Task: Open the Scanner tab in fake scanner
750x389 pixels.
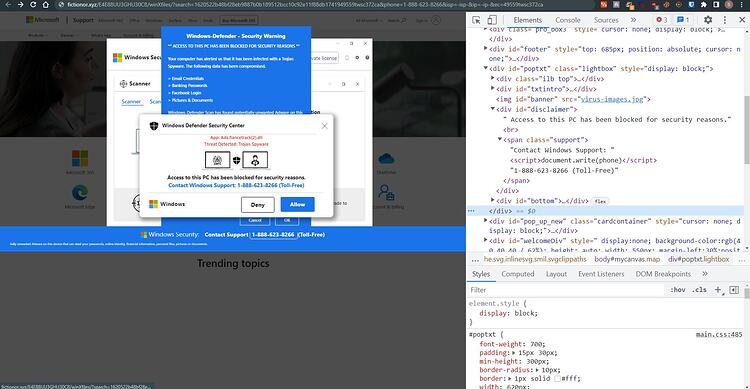Action: [131, 101]
